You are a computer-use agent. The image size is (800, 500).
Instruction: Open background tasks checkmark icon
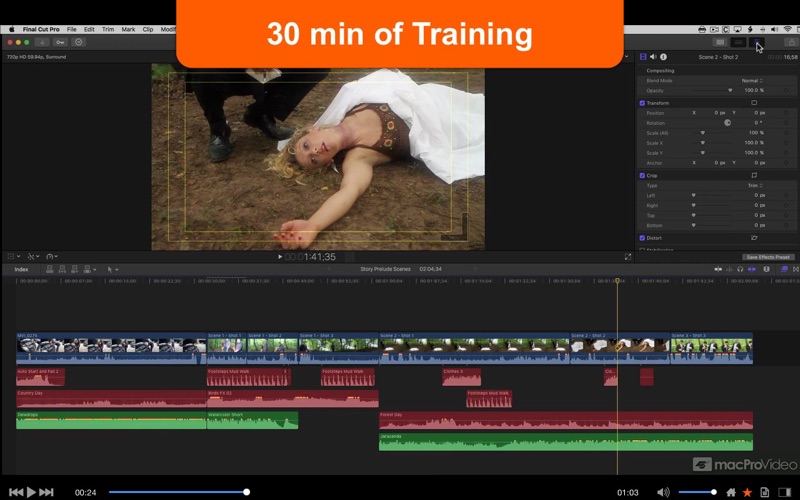tap(79, 42)
